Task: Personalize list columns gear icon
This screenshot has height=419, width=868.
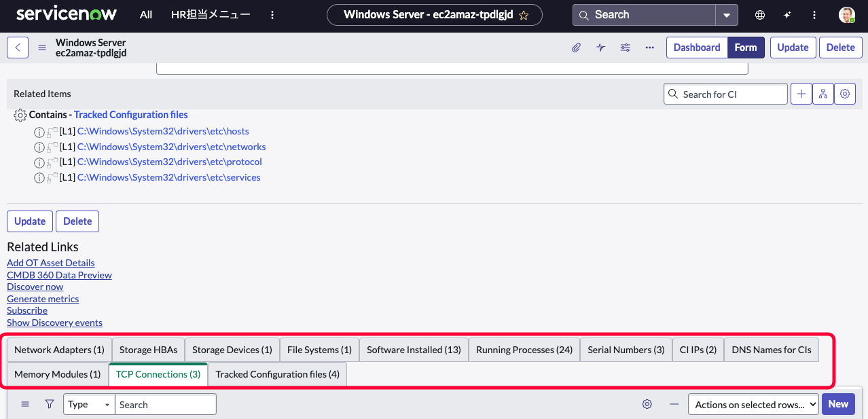Action: click(647, 404)
